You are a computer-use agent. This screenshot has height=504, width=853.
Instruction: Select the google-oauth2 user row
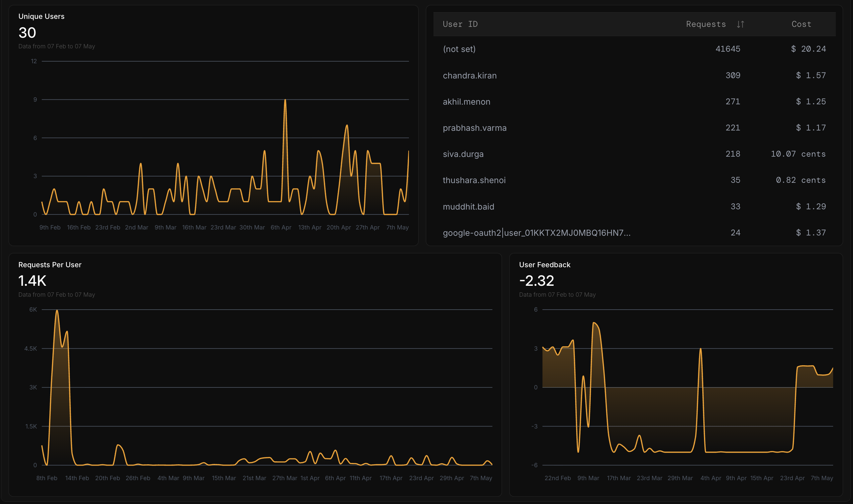click(x=634, y=233)
